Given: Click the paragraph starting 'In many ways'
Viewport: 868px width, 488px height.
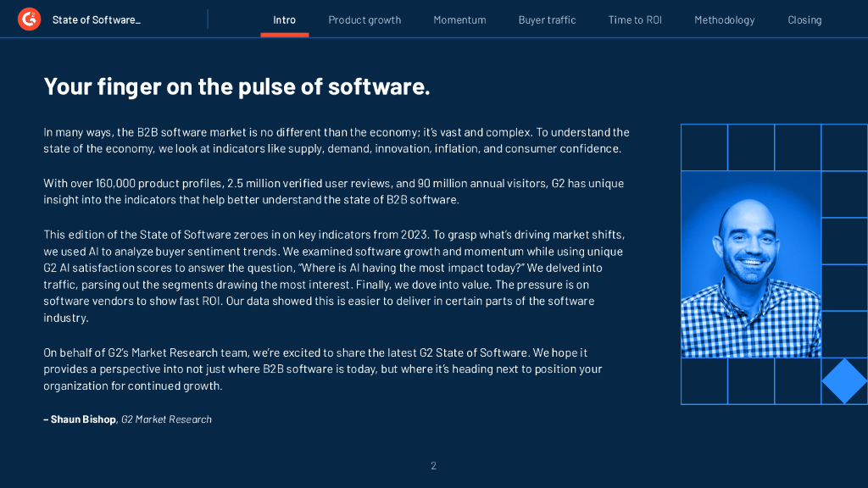Looking at the screenshot, I should (336, 141).
